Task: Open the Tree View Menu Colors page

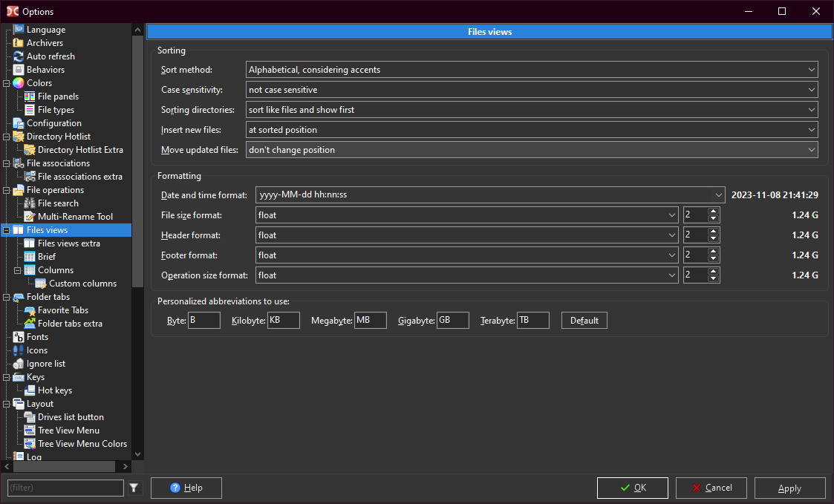Action: coord(82,444)
